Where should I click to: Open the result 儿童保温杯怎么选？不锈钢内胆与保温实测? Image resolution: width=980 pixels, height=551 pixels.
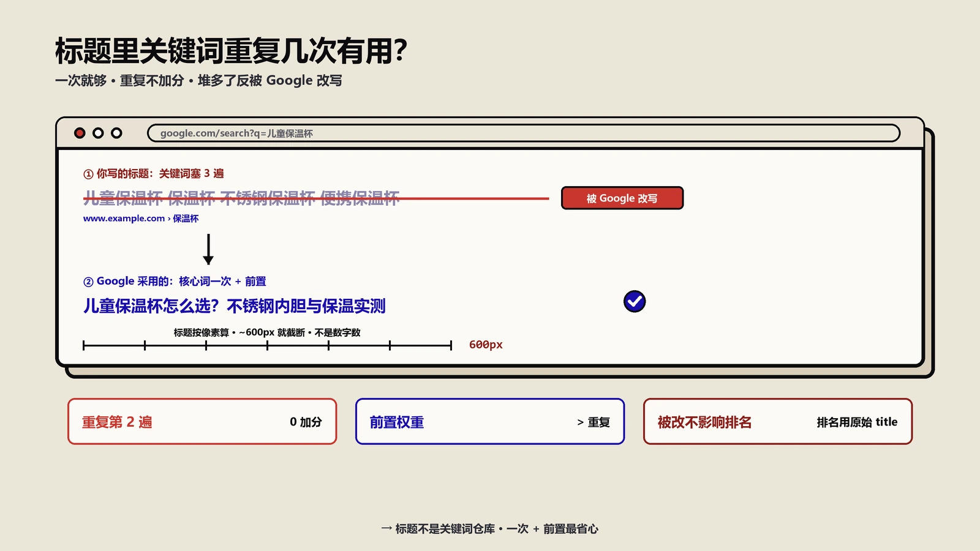click(235, 306)
